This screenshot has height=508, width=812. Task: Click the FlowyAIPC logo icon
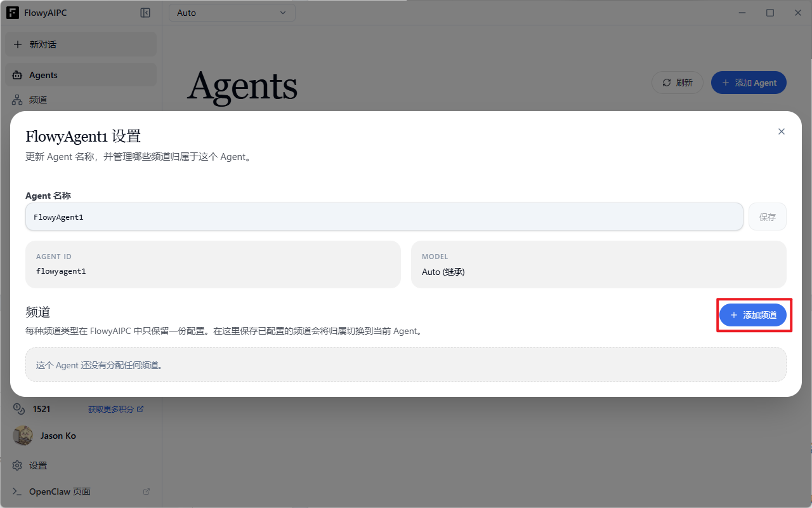pyautogui.click(x=13, y=13)
